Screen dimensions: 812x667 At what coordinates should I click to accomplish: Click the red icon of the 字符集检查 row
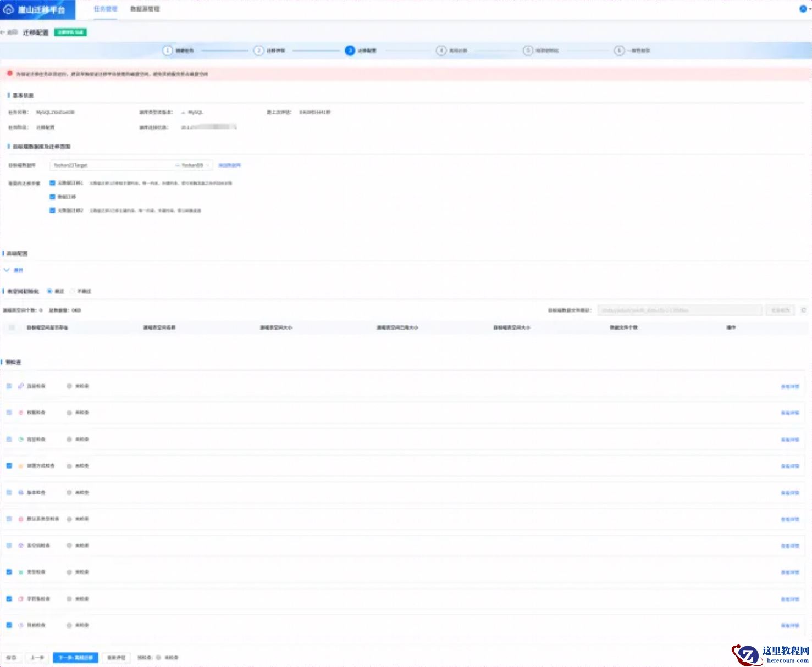pos(21,599)
